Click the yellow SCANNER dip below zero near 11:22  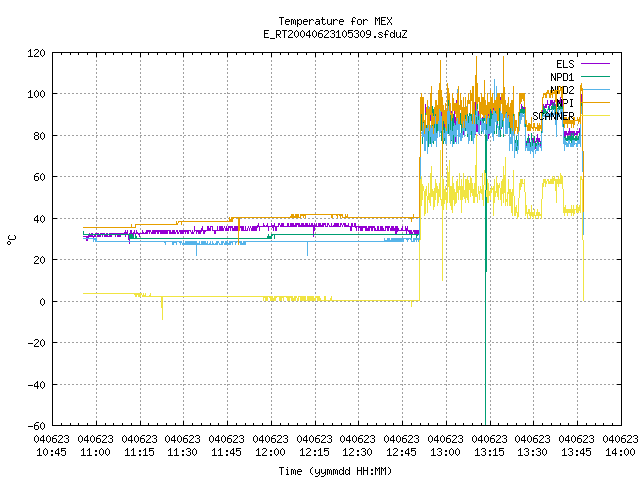tap(162, 308)
